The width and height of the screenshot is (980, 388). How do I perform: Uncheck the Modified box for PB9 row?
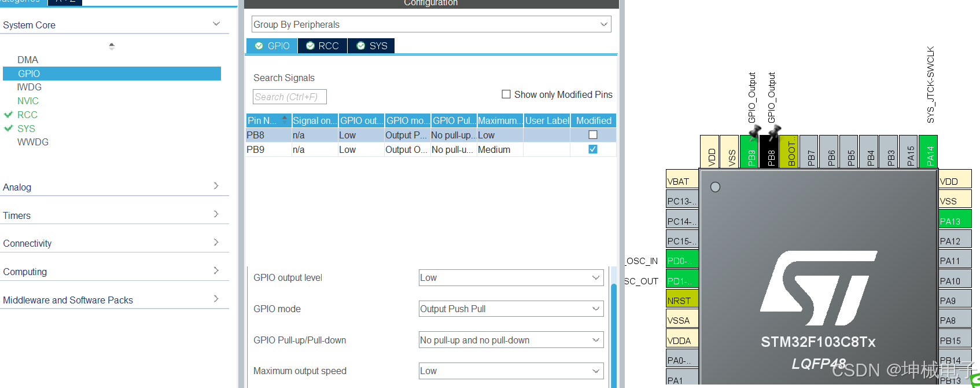(x=593, y=149)
